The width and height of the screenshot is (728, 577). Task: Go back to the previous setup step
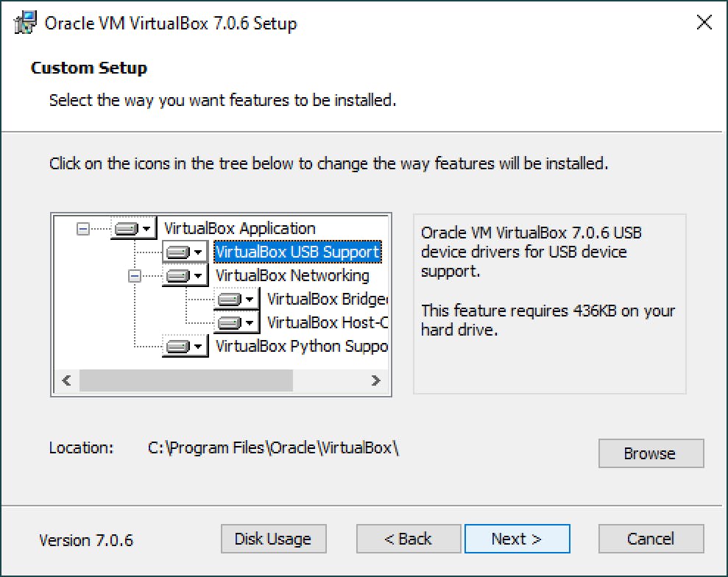tap(408, 539)
